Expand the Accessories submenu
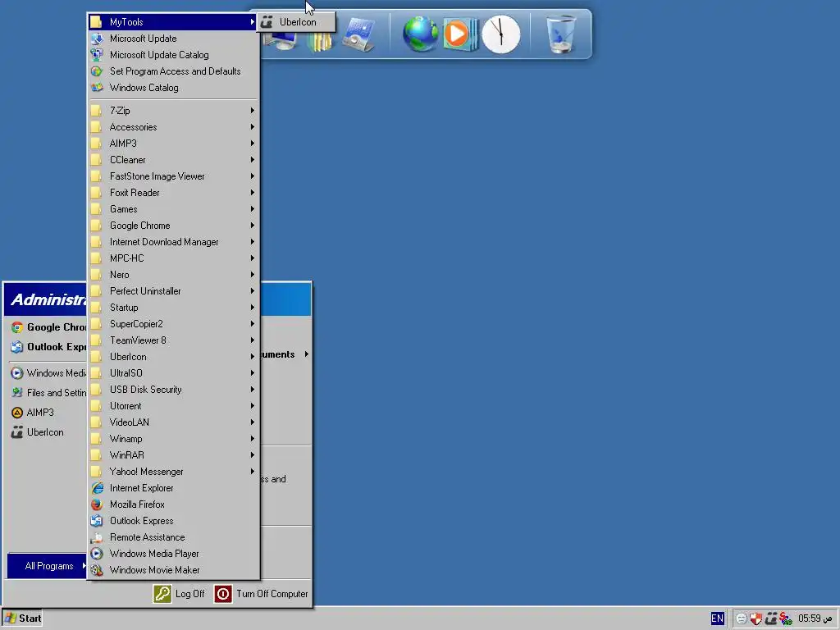The height and width of the screenshot is (630, 840). pyautogui.click(x=174, y=127)
